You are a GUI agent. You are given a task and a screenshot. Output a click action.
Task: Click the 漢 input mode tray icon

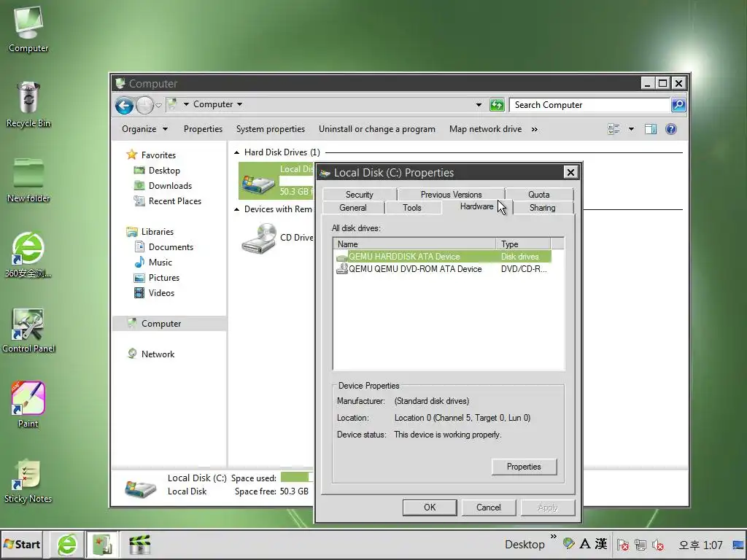pyautogui.click(x=601, y=544)
